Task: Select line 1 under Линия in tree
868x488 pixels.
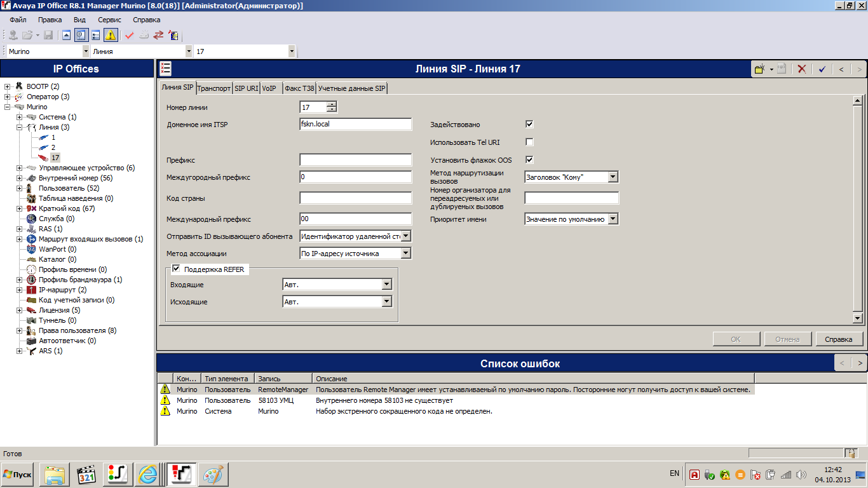Action: 53,137
